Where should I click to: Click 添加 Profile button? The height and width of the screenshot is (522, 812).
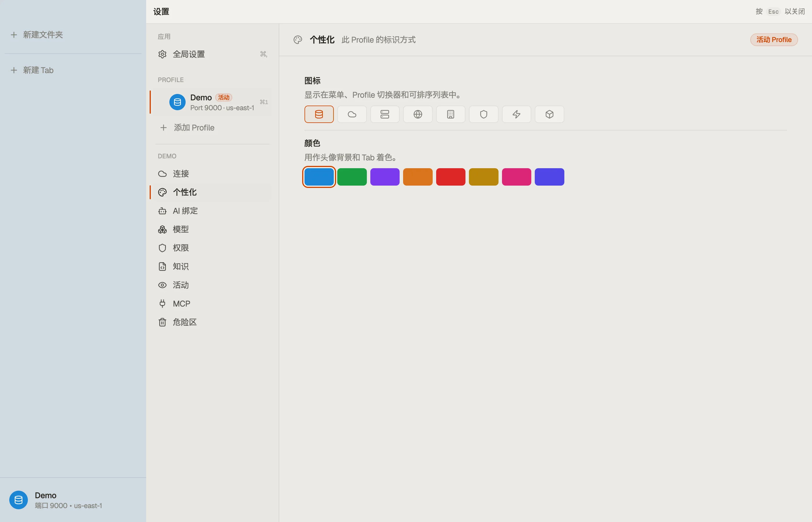coord(212,128)
